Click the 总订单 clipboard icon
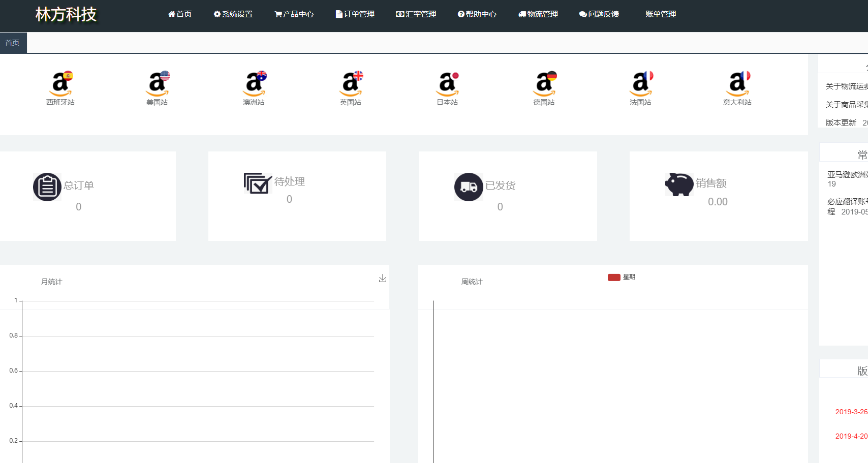The image size is (868, 463). (47, 187)
